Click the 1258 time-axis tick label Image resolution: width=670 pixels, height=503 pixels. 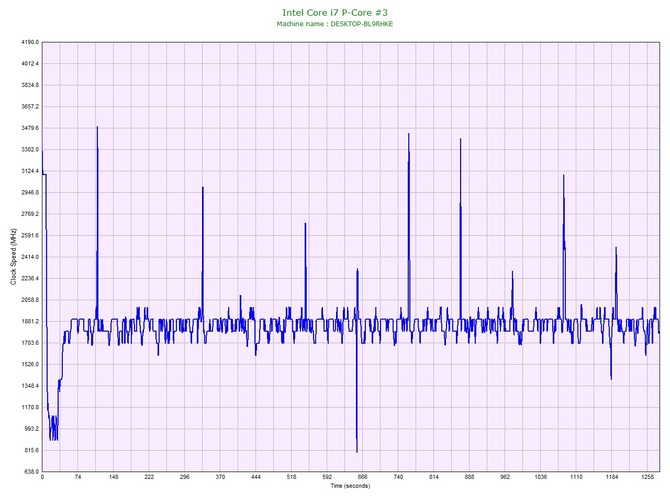click(x=647, y=477)
